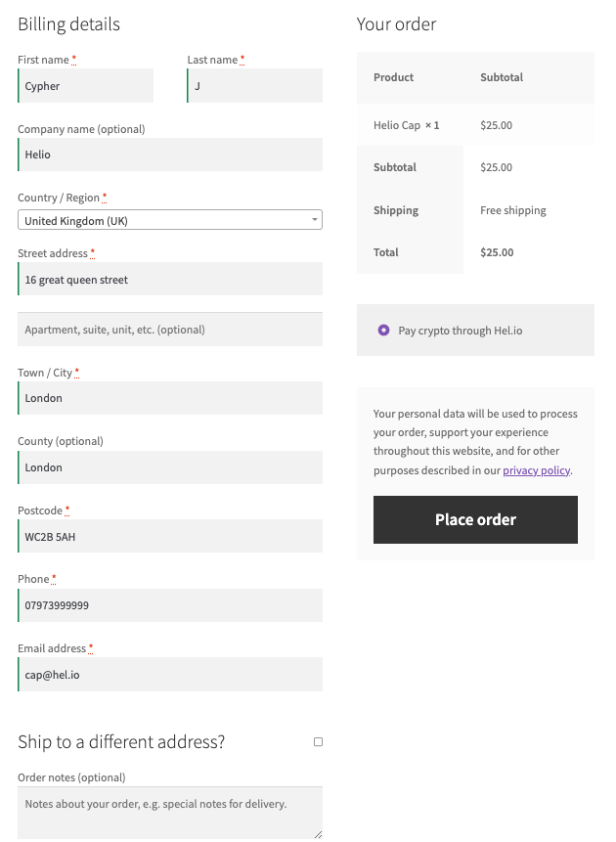Select Pay crypto through Hel.io radio button
Viewport: 616px width, 842px height.
(x=383, y=331)
